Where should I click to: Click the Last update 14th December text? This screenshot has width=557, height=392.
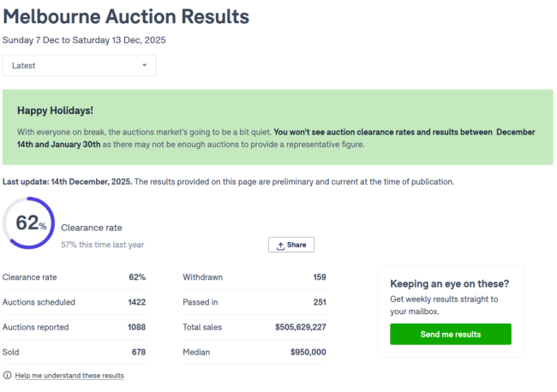click(x=67, y=181)
